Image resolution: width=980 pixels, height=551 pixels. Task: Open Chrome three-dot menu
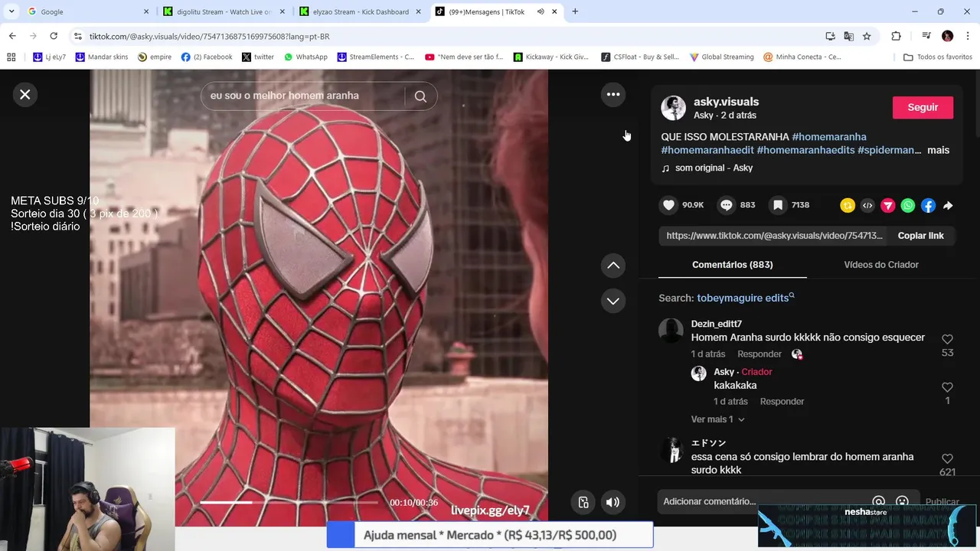(x=968, y=36)
